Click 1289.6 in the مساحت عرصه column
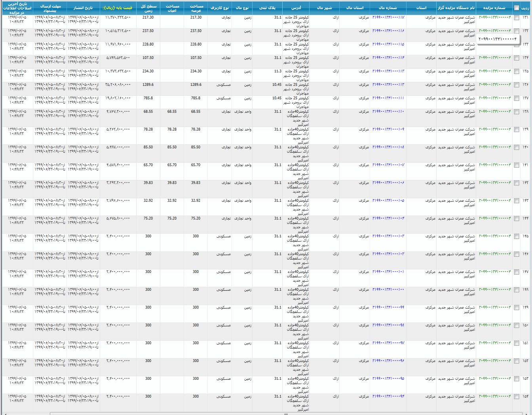Viewport: 532px width, 415px height. [196, 85]
